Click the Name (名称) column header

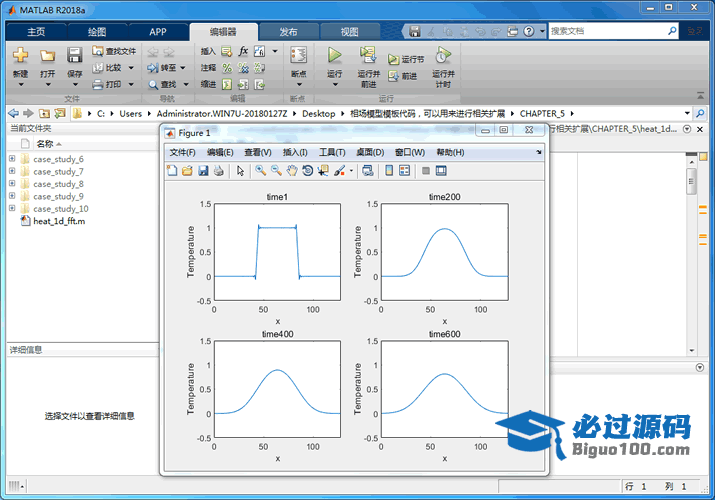coord(45,144)
